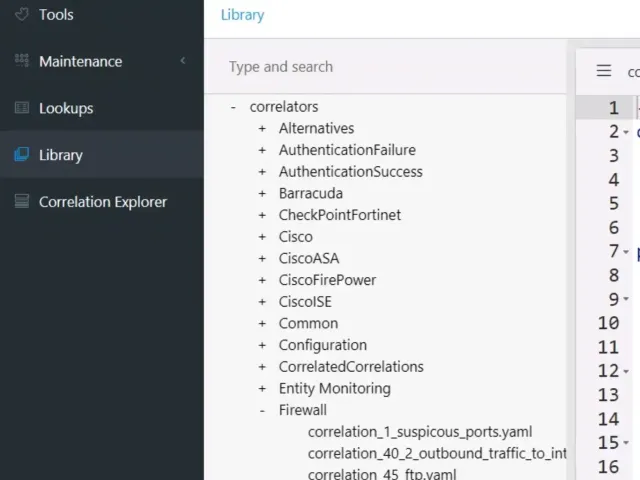Select the Barracuda tree label
This screenshot has width=640, height=480.
311,193
